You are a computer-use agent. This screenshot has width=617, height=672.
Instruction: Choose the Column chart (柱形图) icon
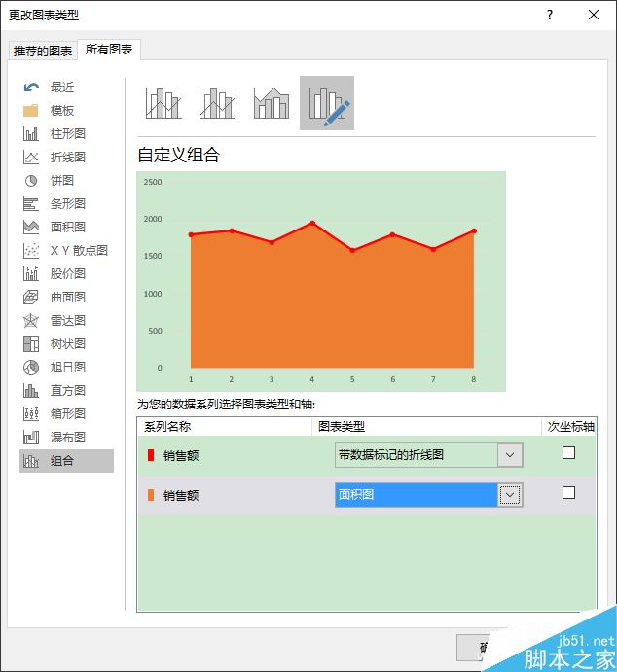point(31,133)
